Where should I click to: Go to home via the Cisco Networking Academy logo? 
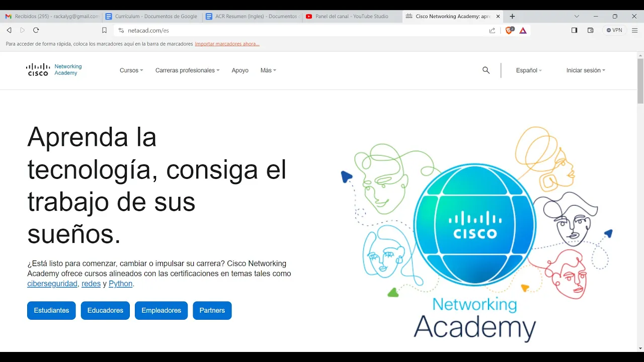coord(54,70)
